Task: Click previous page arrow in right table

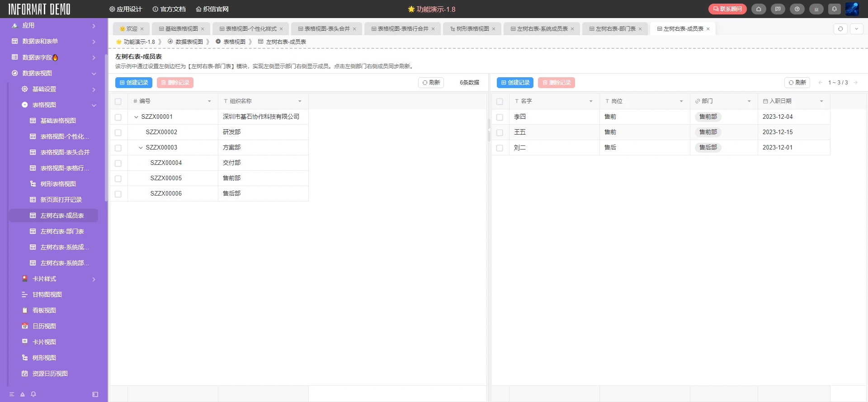Action: [x=820, y=83]
